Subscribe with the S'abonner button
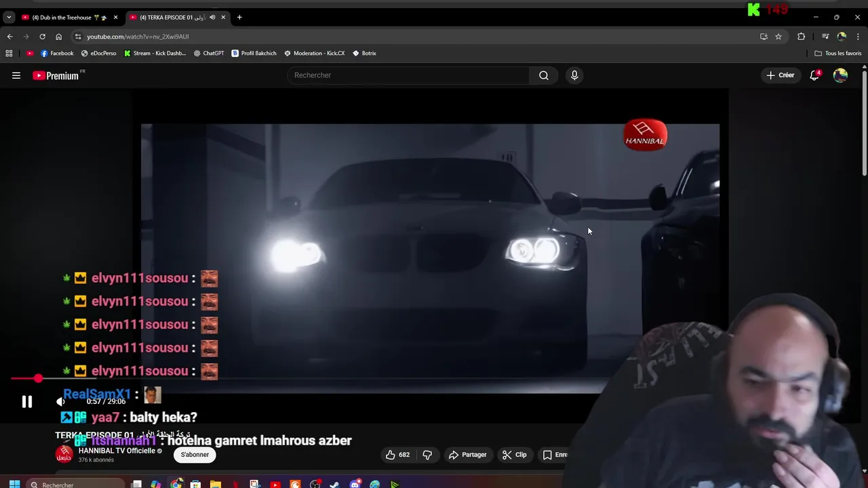Viewport: 868px width, 488px height. coord(195,455)
